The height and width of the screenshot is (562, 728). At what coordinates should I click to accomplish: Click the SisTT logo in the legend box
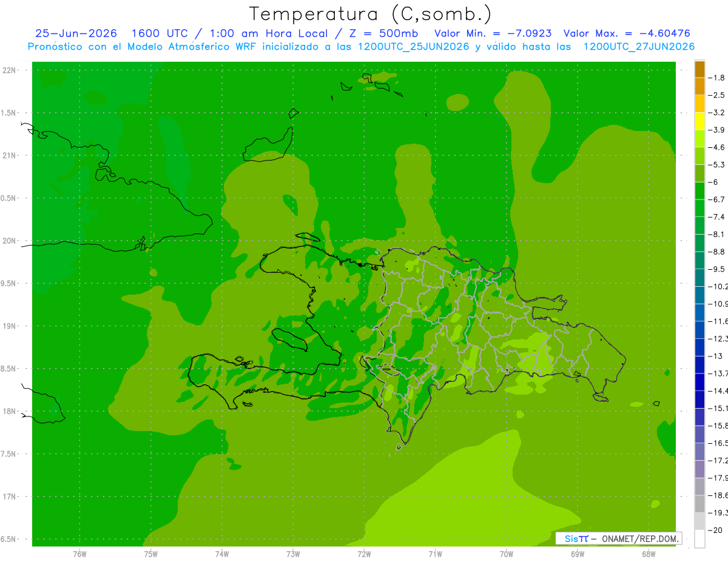[576, 538]
